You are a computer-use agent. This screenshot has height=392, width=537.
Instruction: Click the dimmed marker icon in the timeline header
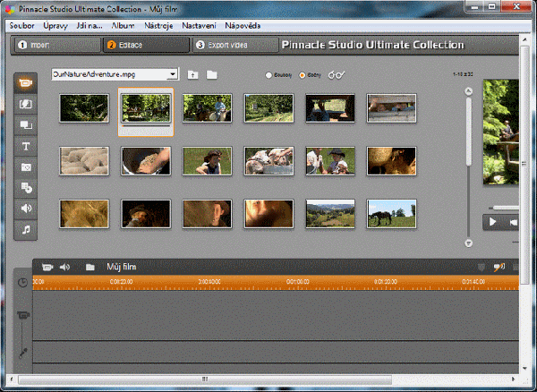[482, 267]
